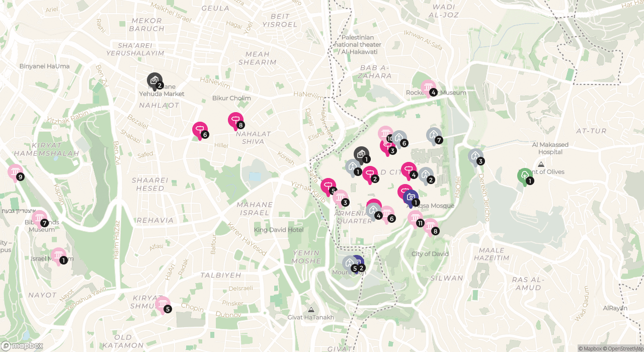This screenshot has width=644, height=352.
Task: Open pink museum marker 9 near Kiryat Hamemshalah
Action: [x=16, y=172]
